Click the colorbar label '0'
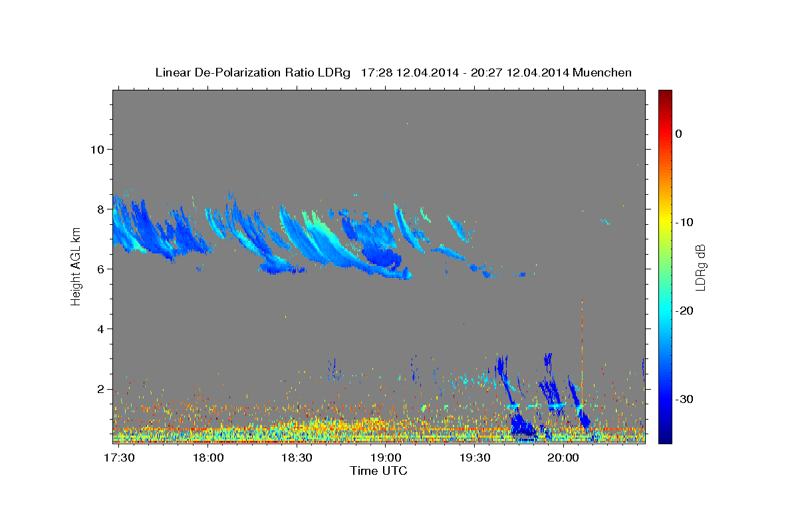798x532 pixels. 679,134
